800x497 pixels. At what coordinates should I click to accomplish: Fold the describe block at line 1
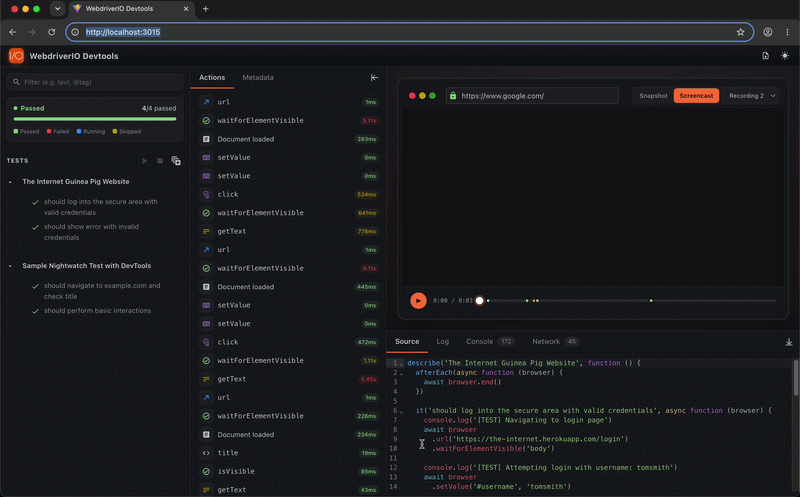pyautogui.click(x=402, y=364)
